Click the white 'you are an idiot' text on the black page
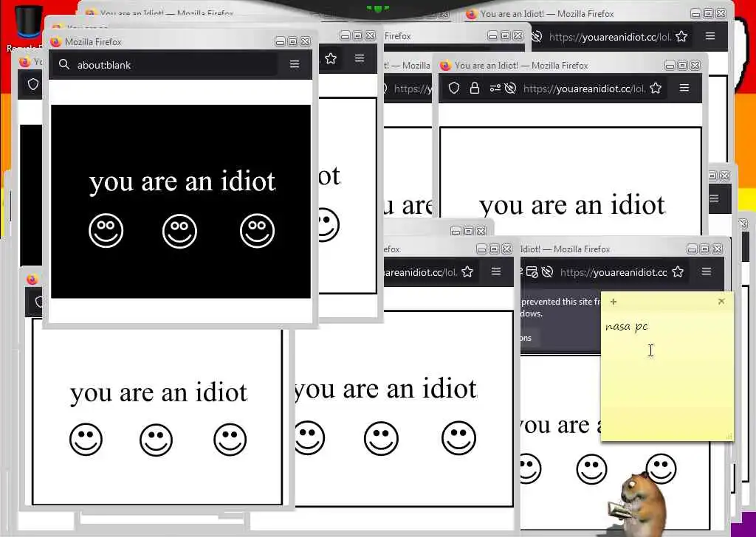Screen dimensions: 756x537 click(x=182, y=182)
